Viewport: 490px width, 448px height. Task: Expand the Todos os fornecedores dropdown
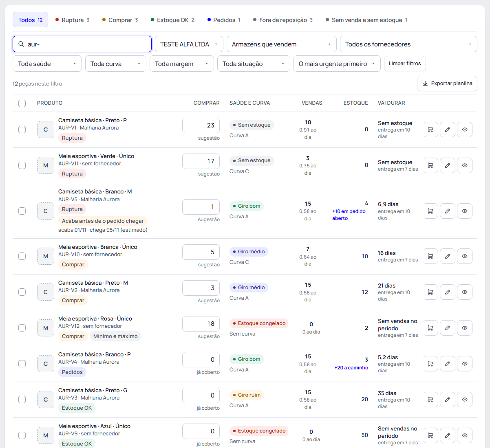click(408, 44)
